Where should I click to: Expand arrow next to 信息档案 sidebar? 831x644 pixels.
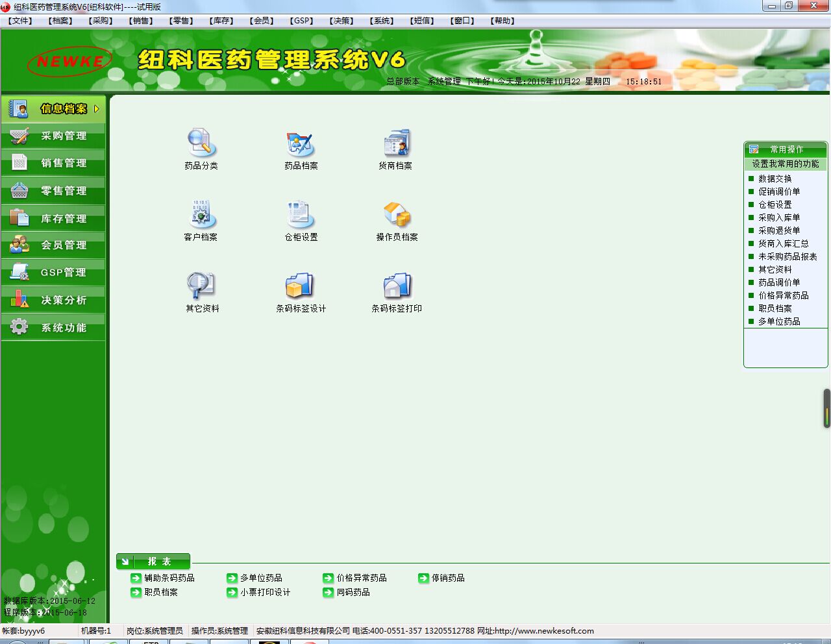[x=97, y=109]
